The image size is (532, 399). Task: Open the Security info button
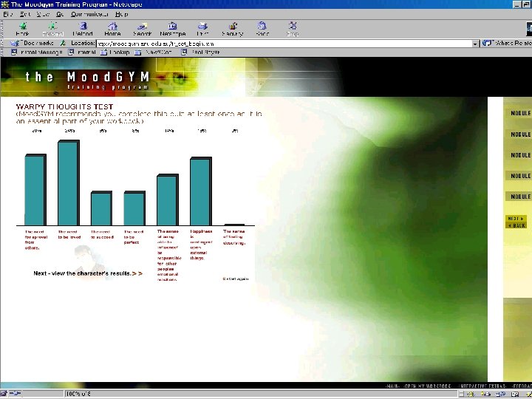click(233, 30)
